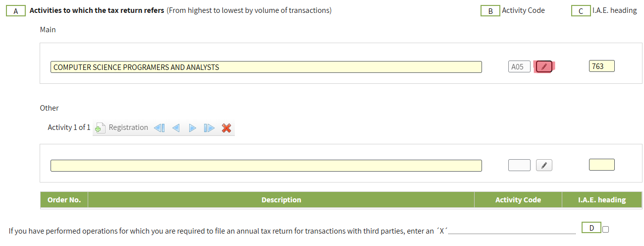The height and width of the screenshot is (246, 644).
Task: Go to the next activity record
Action: point(192,128)
